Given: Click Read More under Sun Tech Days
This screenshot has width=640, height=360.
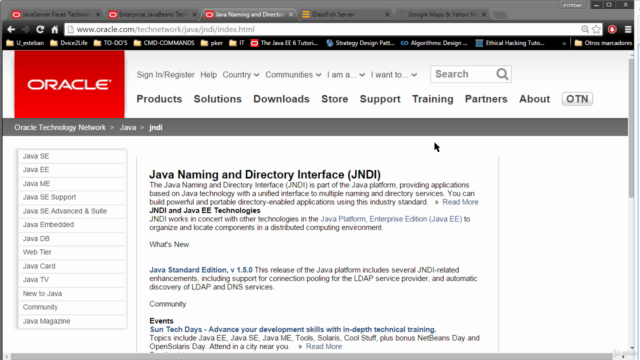Looking at the screenshot, I should pos(324,347).
